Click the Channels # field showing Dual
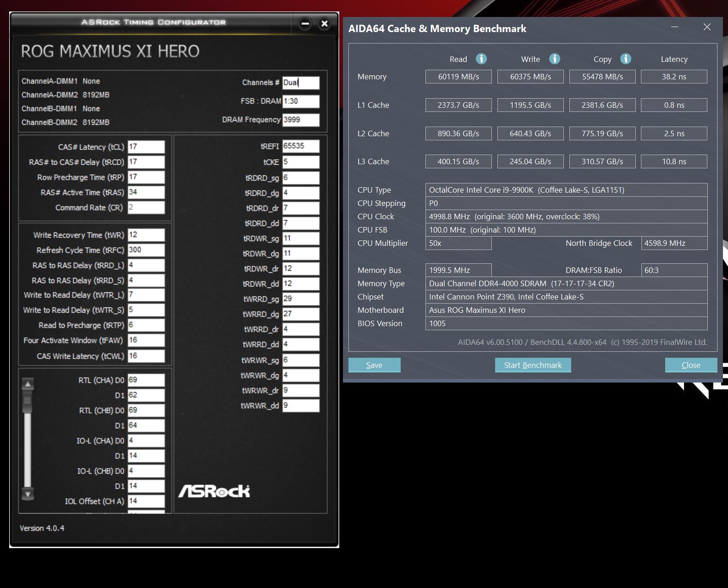728x588 pixels. click(x=301, y=83)
